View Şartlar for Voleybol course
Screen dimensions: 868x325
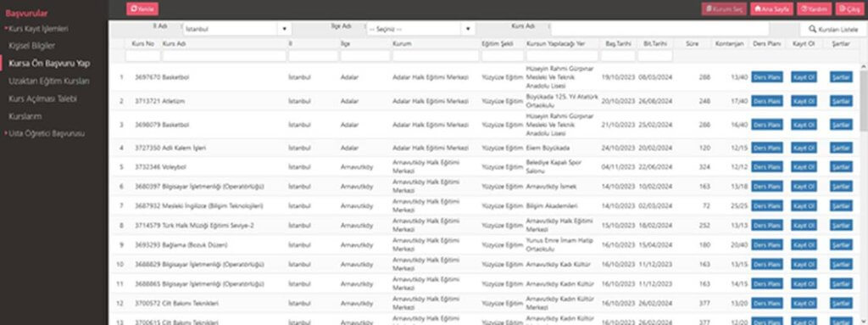841,166
